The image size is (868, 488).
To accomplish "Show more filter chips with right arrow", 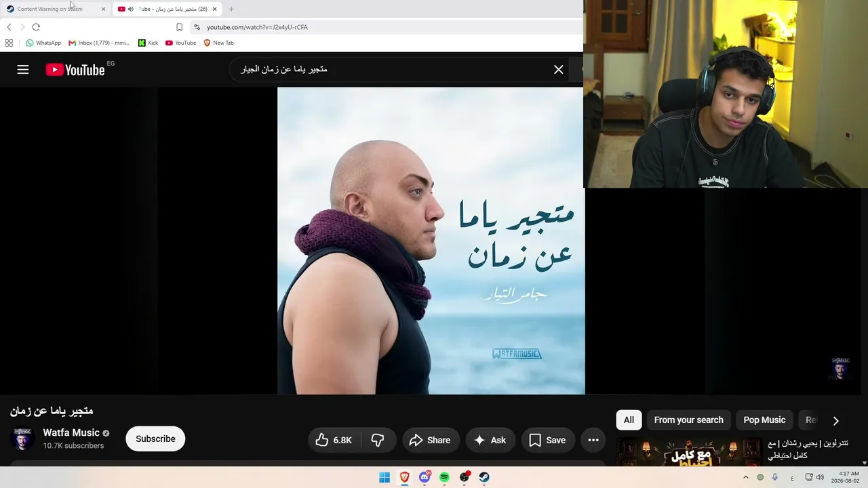I will coord(835,420).
